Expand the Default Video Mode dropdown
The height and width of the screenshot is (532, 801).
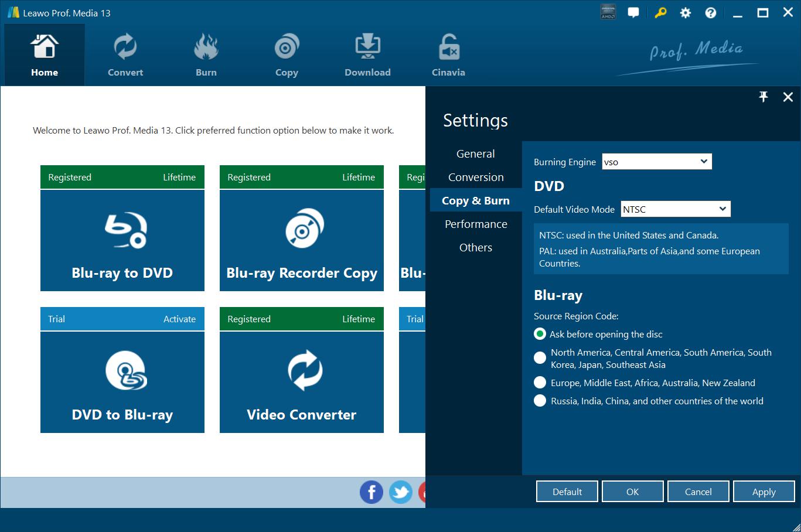click(x=675, y=209)
